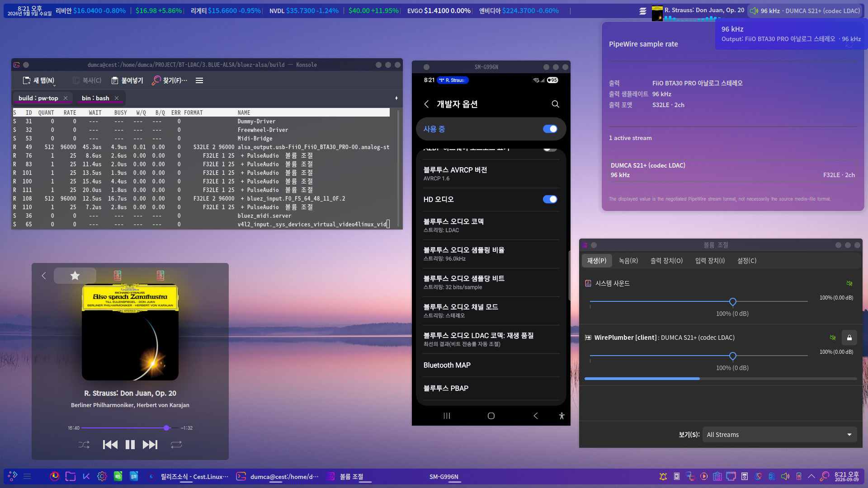Open a new tab in Konsole
This screenshot has width=868, height=488.
click(38, 80)
